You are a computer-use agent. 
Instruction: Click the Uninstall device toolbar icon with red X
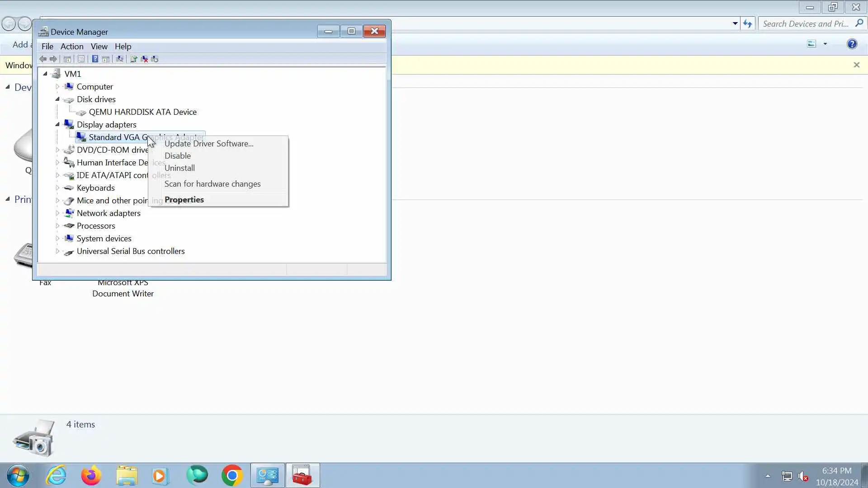point(144,59)
